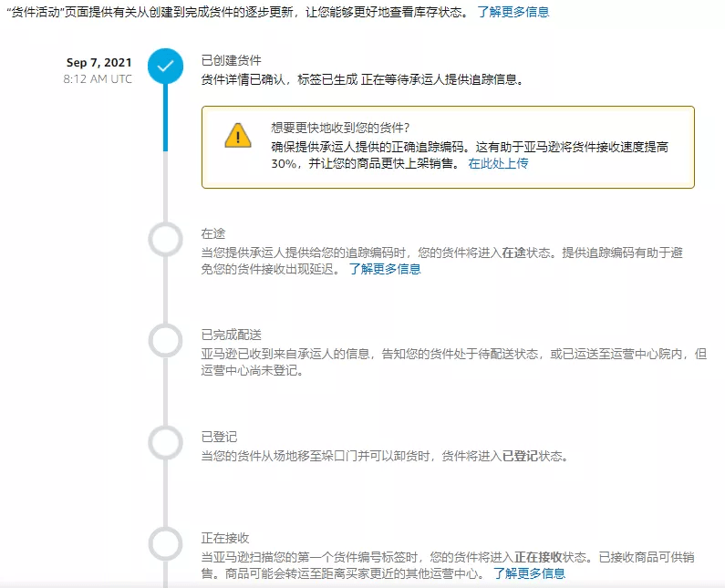Click the blue checkmark icon for 已创建货件
725x588 pixels.
165,67
